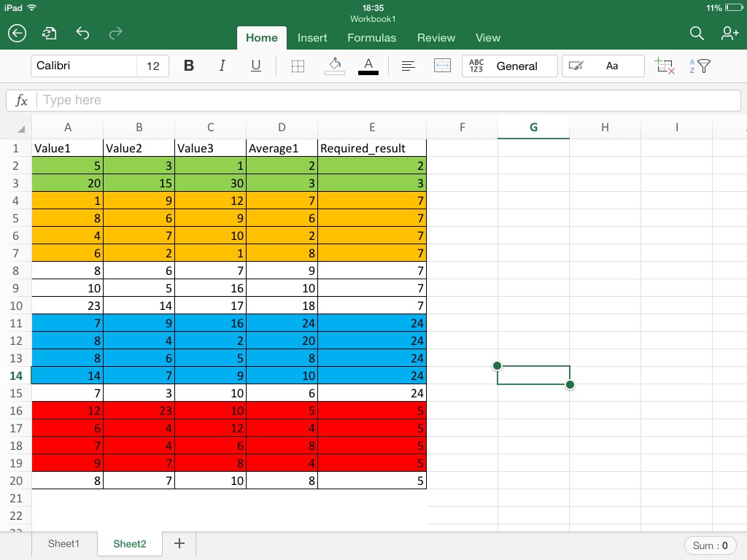This screenshot has height=560, width=747.
Task: Open the Share with People options
Action: click(x=729, y=33)
